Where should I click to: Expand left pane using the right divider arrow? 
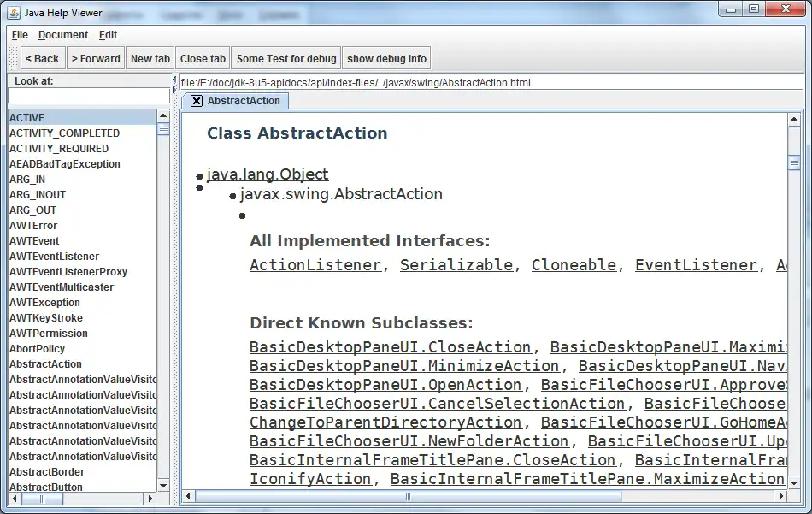174,90
